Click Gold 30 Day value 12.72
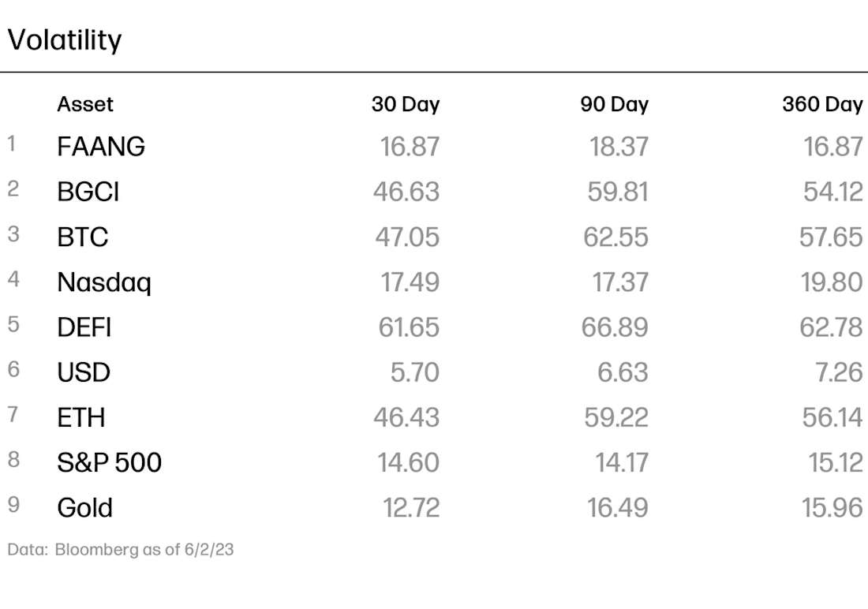Viewport: 868px width, 609px height. [x=411, y=508]
